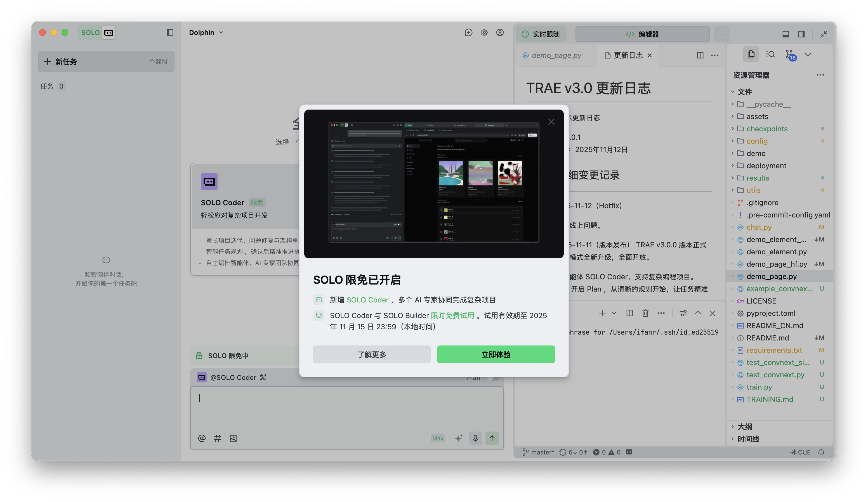
Task: Click the dialog preview screenshot image
Action: tap(434, 183)
